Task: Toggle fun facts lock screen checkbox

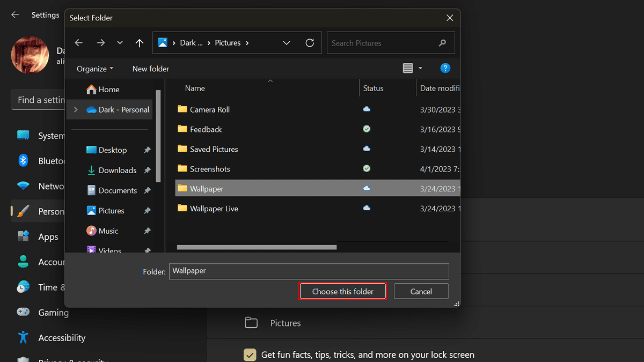Action: pyautogui.click(x=250, y=354)
